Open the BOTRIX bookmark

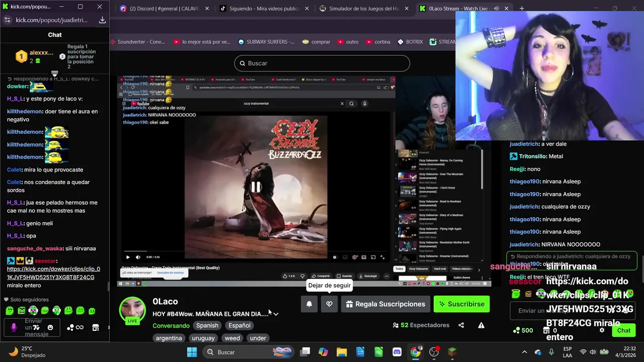coord(410,42)
